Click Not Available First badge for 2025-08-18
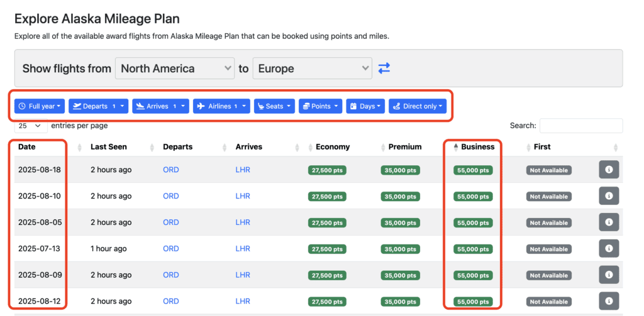Image resolution: width=644 pixels, height=316 pixels. 548,170
